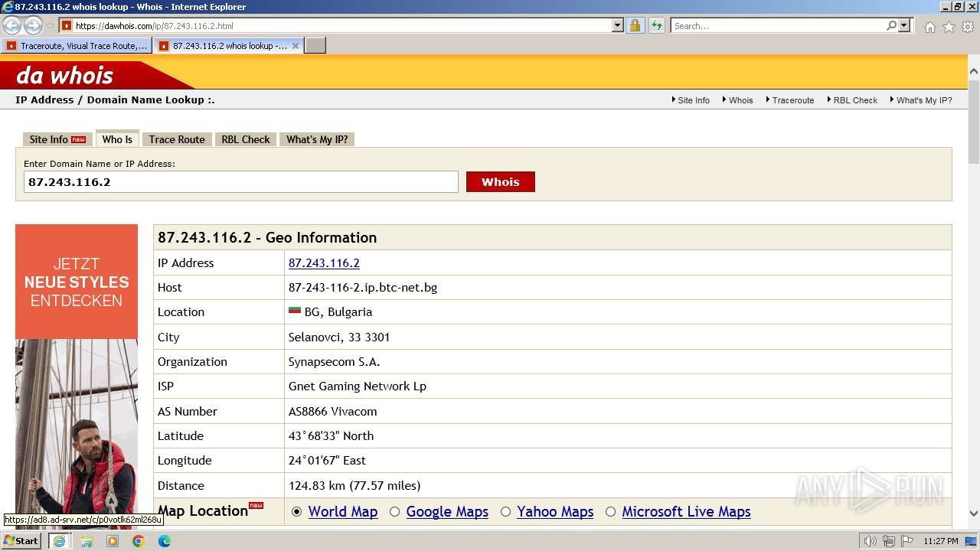Open the Tools gear icon
The height and width of the screenshot is (551, 980).
pos(968,27)
